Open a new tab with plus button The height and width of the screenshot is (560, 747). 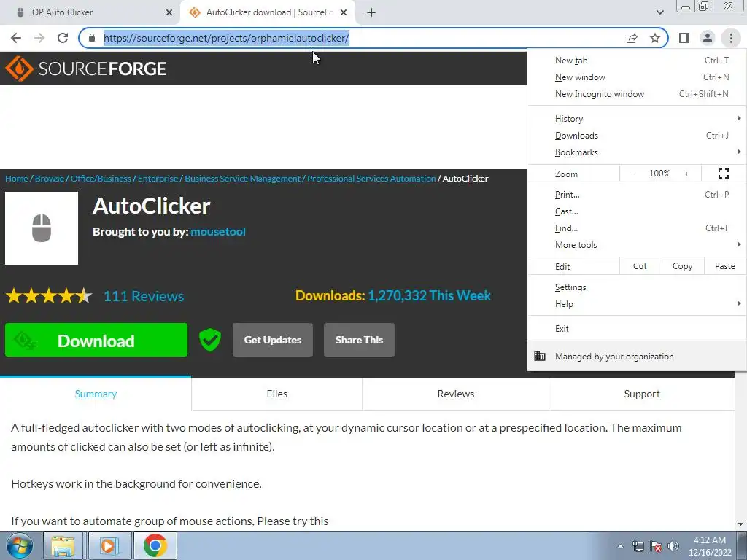(371, 12)
